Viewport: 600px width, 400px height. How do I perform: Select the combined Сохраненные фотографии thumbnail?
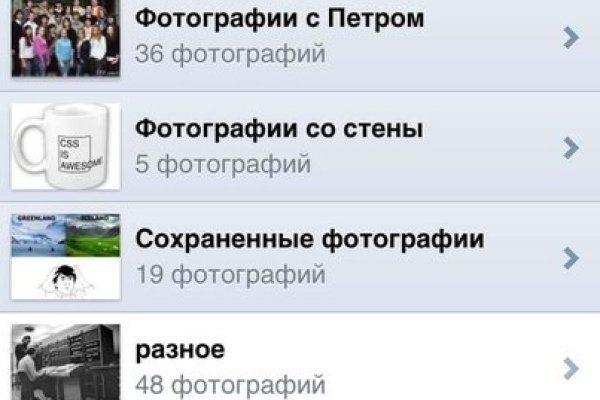pyautogui.click(x=66, y=257)
